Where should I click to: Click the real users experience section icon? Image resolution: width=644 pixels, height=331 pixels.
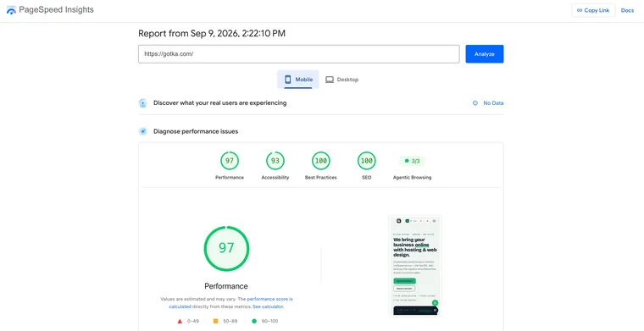click(x=142, y=103)
